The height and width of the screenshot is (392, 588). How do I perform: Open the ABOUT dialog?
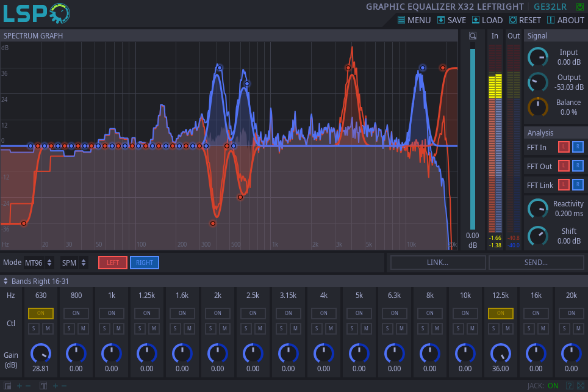pyautogui.click(x=565, y=20)
